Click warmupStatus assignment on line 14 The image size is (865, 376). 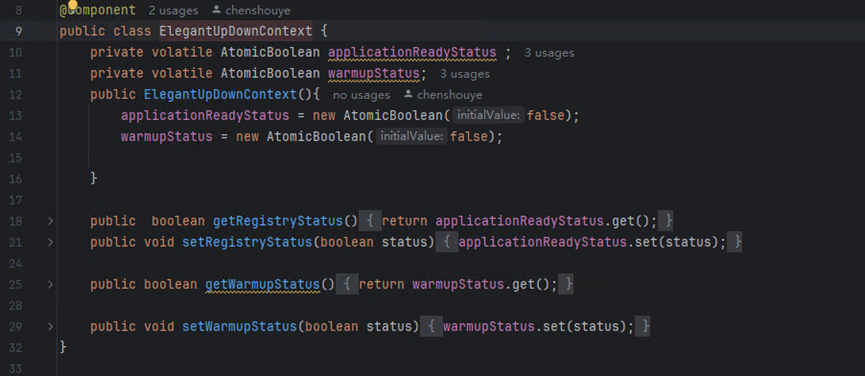167,137
